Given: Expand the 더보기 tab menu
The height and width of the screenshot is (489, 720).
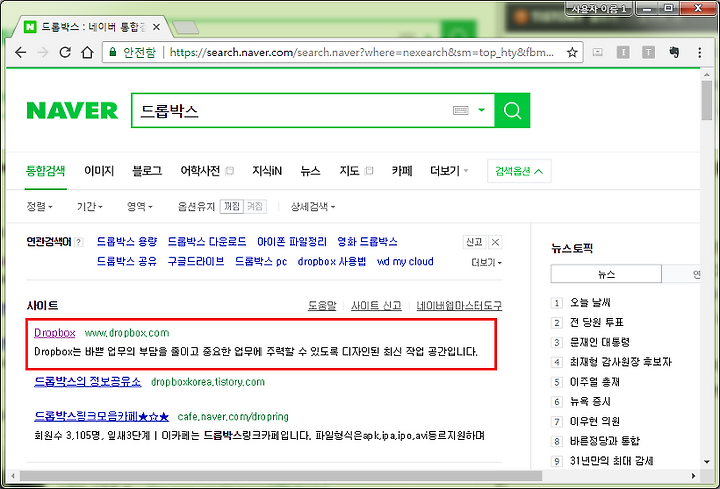Looking at the screenshot, I should coord(449,171).
